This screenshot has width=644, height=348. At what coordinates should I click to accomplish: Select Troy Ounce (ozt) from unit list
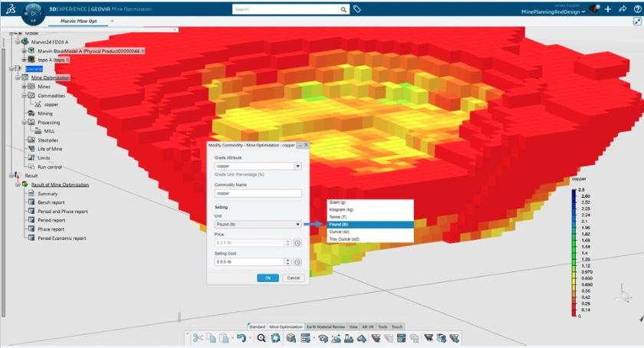[370, 239]
